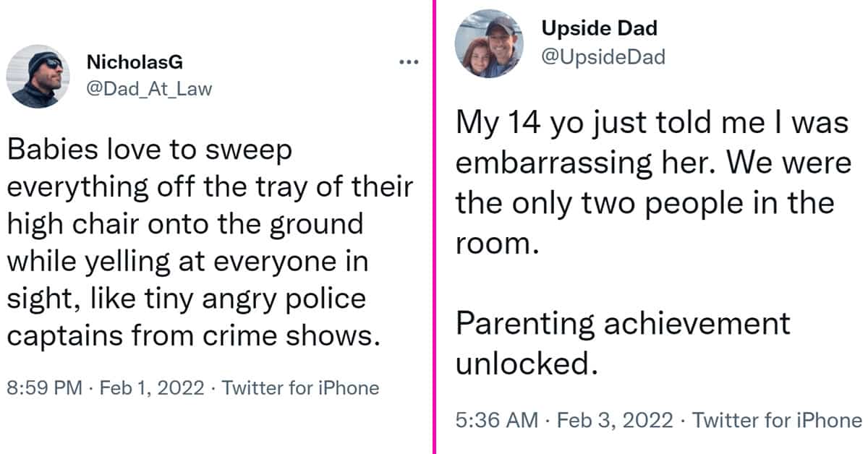Click Twitter for iPhone under NicholasG's tweet

300,388
